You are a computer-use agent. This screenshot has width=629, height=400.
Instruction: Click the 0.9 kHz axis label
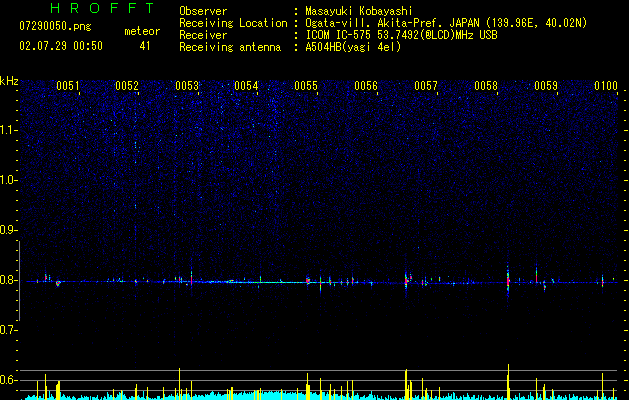(9, 230)
